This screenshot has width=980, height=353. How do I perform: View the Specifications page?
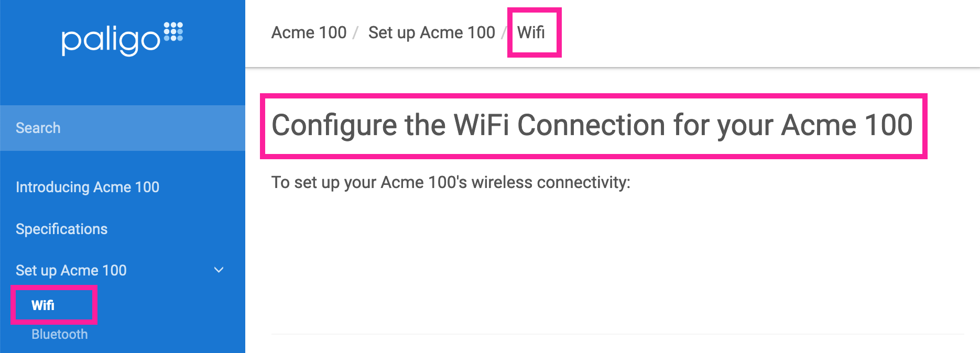tap(62, 229)
